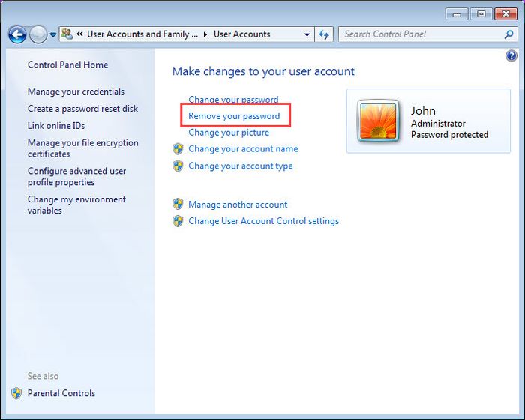Open Help with the question mark icon
This screenshot has height=420, width=525.
(x=511, y=56)
